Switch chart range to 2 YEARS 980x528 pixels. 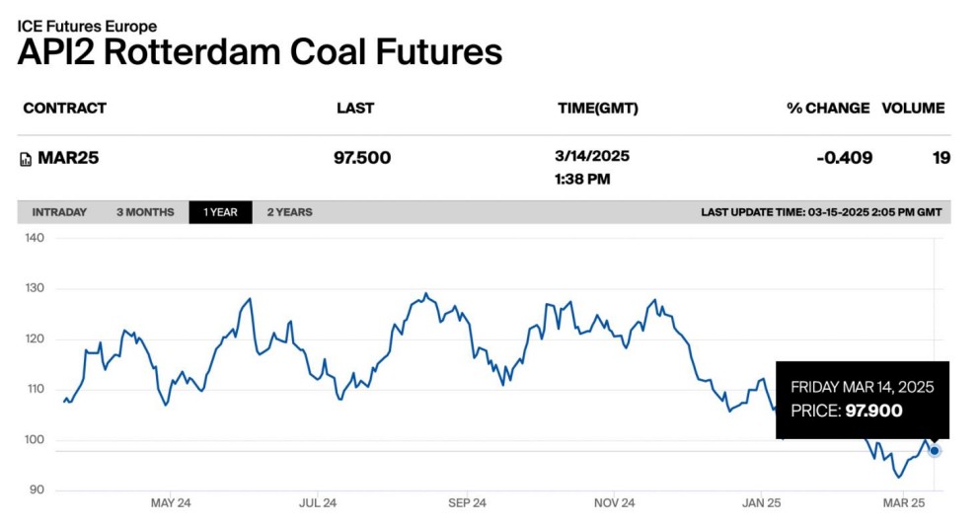[x=289, y=212]
